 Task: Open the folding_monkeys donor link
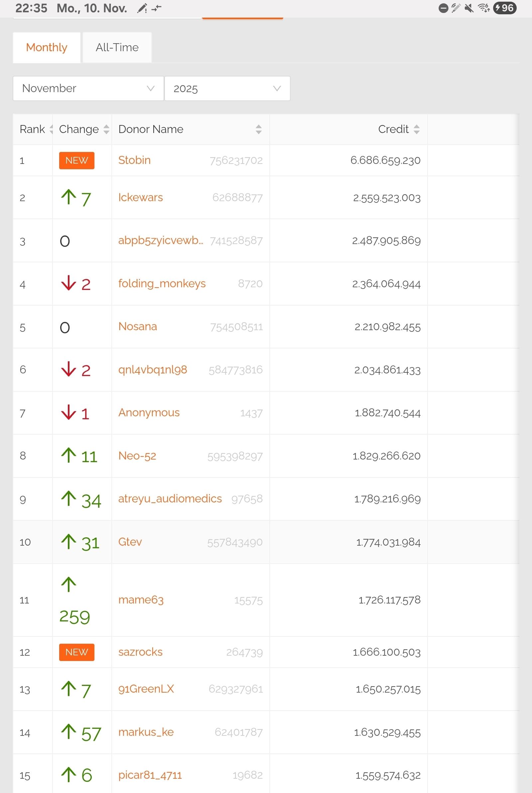click(x=162, y=284)
